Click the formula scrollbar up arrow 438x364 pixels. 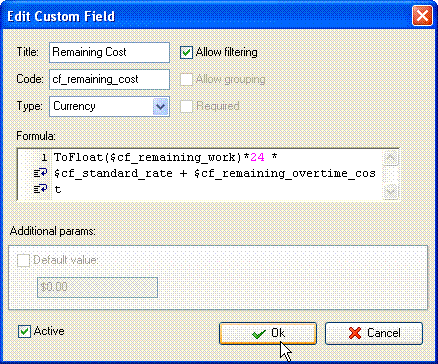tap(390, 158)
